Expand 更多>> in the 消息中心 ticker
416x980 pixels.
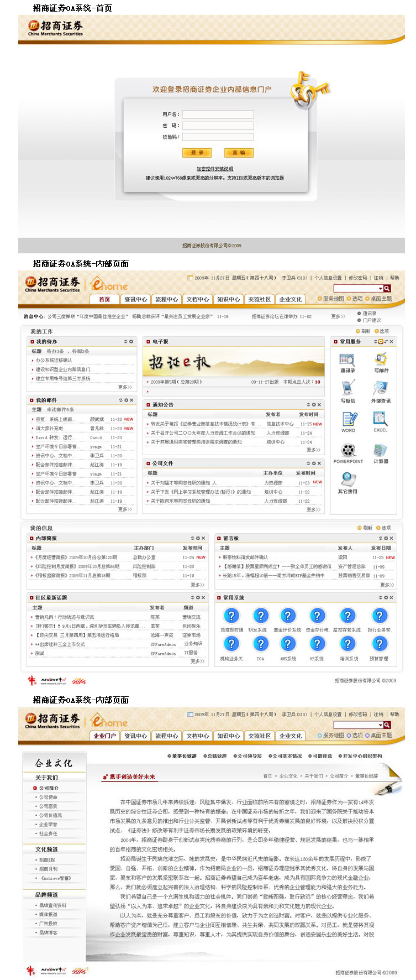pyautogui.click(x=338, y=316)
